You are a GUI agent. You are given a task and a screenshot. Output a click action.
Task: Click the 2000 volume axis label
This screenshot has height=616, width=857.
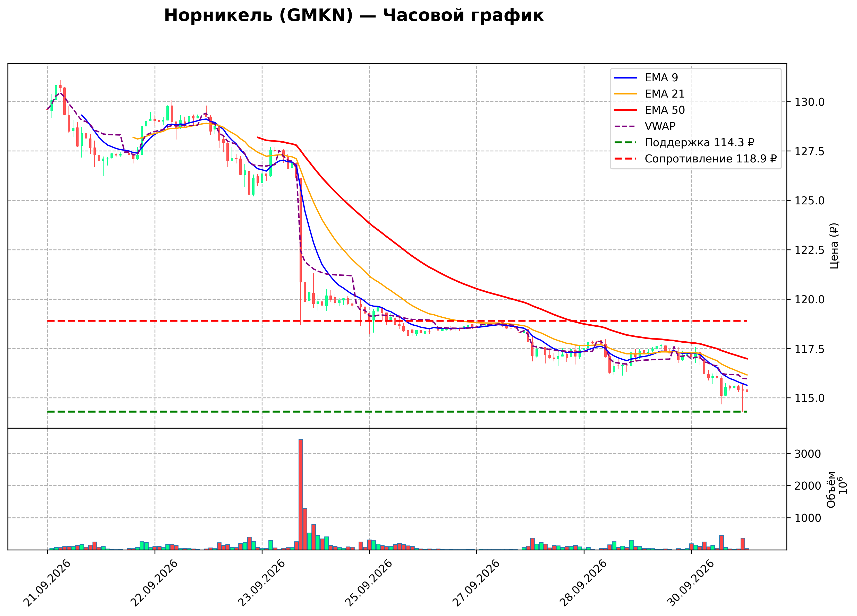tap(808, 486)
